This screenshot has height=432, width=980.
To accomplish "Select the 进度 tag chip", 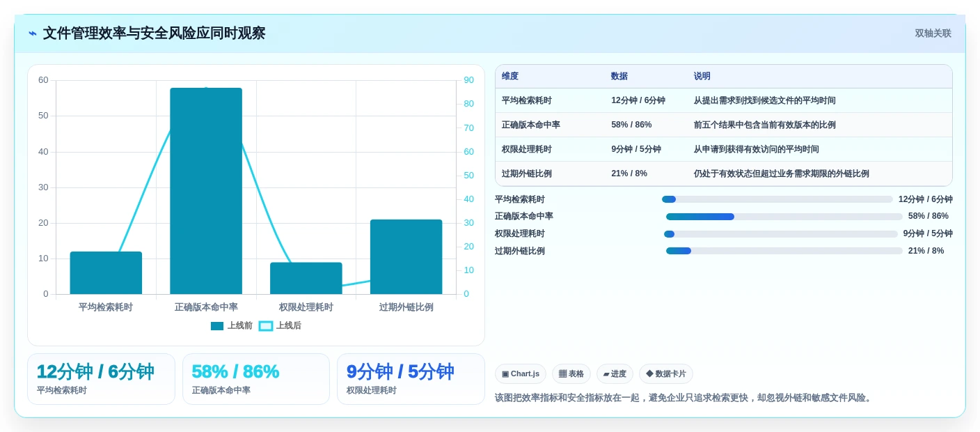I will click(615, 374).
